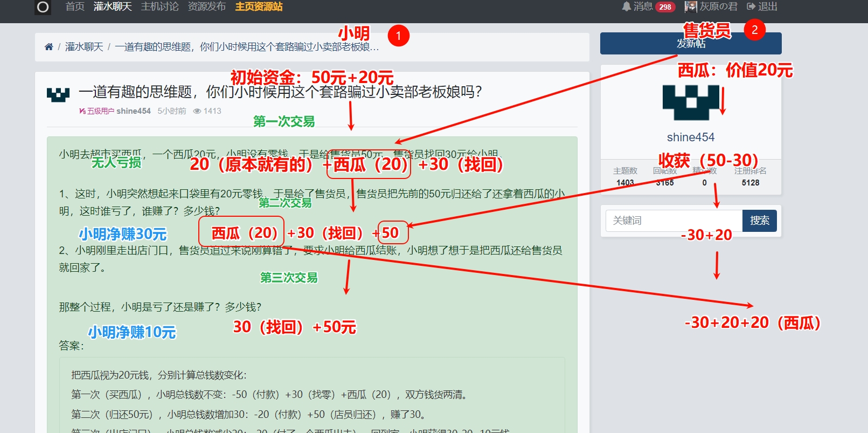Open 主页资源站 link
This screenshot has width=868, height=433.
pyautogui.click(x=259, y=6)
